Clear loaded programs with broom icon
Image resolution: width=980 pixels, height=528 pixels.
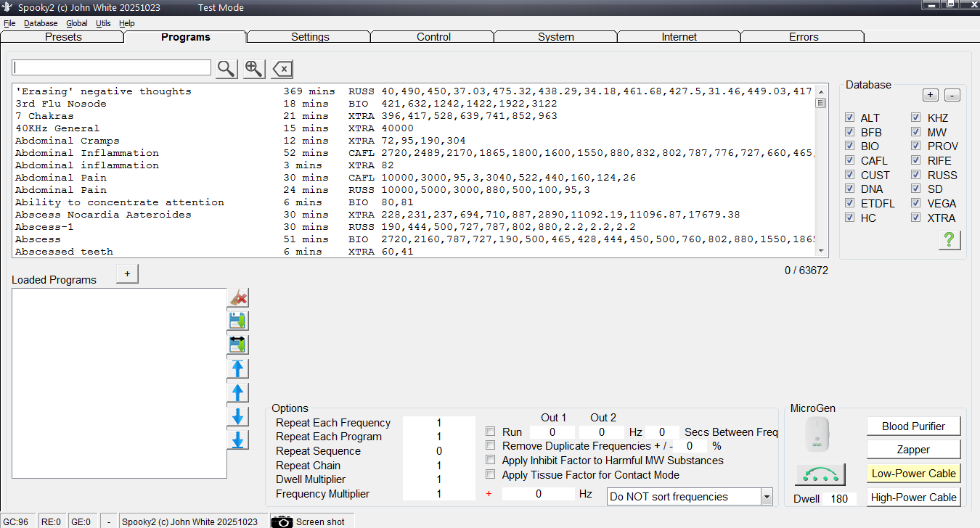click(x=237, y=297)
